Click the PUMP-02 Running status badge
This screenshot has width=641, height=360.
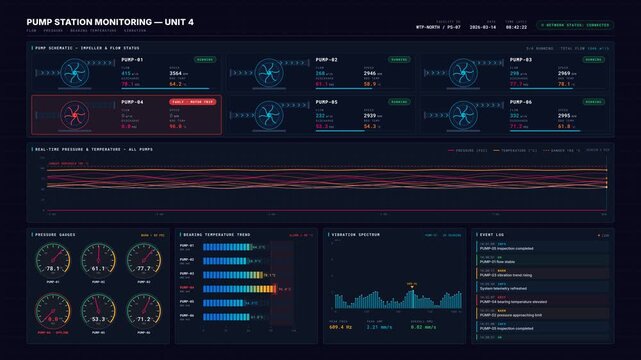(399, 60)
